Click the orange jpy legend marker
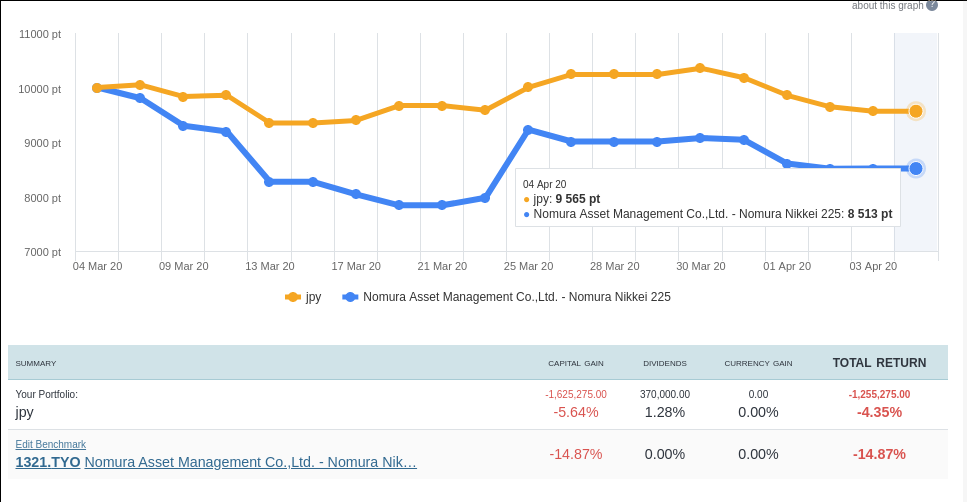The height and width of the screenshot is (502, 967). pyautogui.click(x=293, y=297)
